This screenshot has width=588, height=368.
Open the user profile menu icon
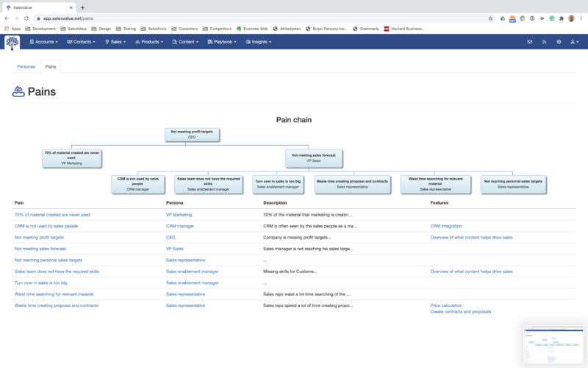[x=573, y=42]
